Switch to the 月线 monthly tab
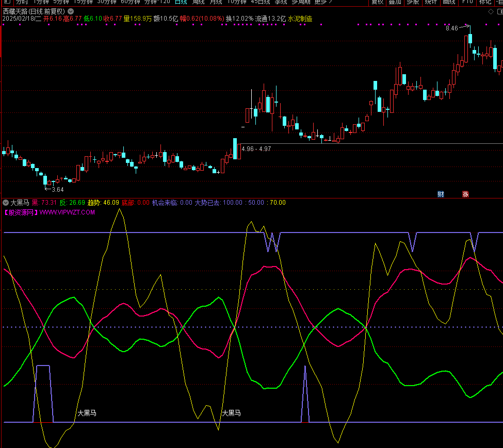Screen dimensions: 503x448 (216, 2)
